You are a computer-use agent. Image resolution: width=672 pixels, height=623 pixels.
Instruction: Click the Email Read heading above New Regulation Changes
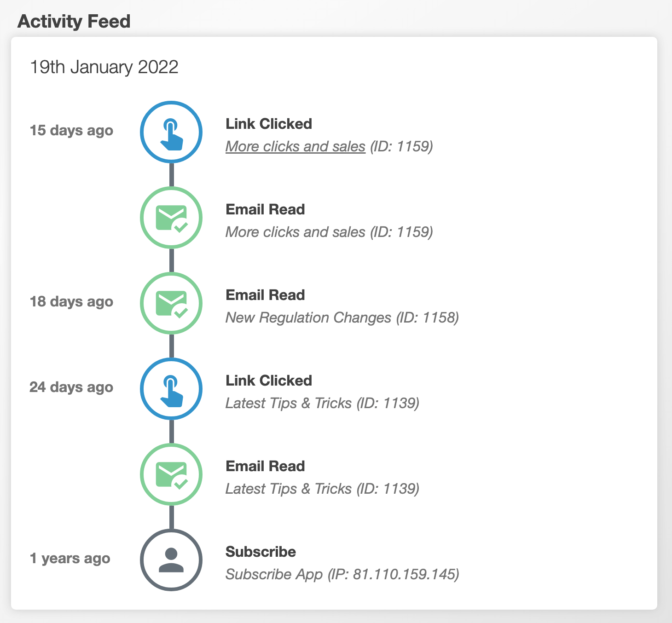click(265, 295)
